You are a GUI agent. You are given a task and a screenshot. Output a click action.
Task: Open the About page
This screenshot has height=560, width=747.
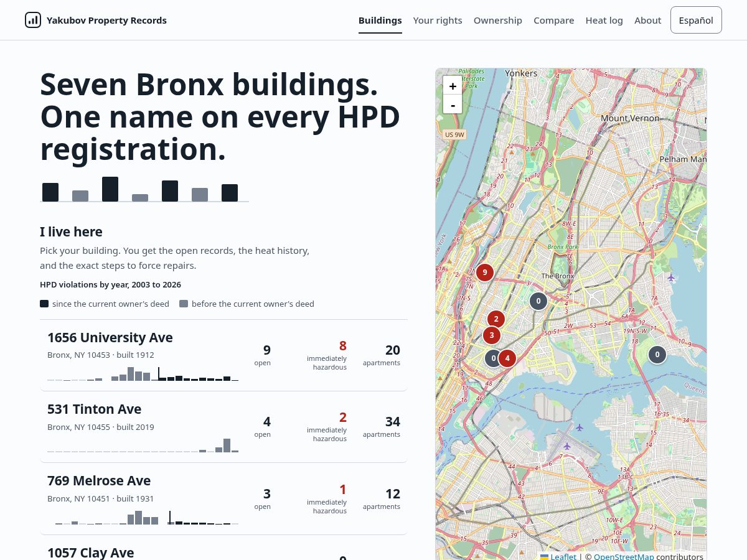tap(648, 20)
